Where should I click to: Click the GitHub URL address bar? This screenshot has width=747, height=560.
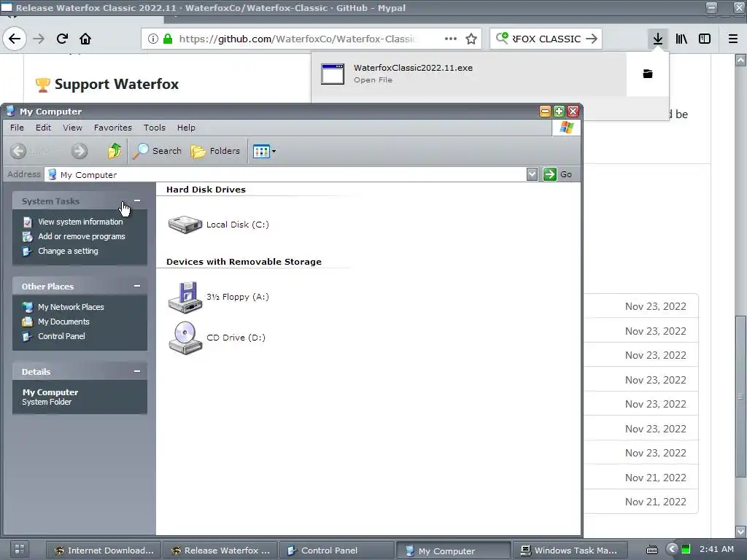[298, 39]
